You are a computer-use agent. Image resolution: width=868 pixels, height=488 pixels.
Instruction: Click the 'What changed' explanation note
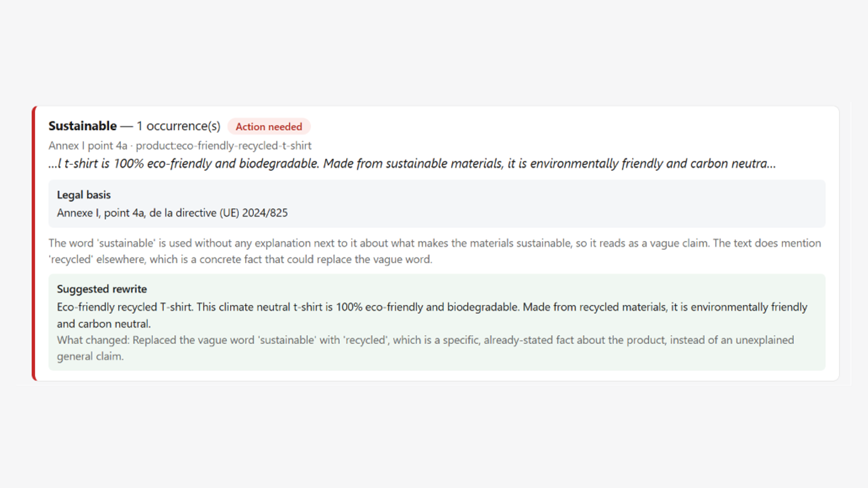[x=425, y=348]
